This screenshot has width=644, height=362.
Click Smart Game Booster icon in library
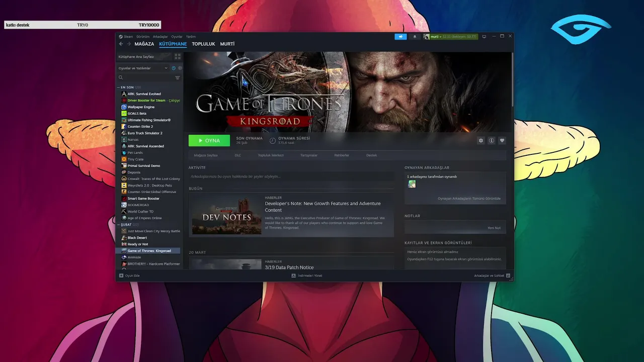pos(124,199)
